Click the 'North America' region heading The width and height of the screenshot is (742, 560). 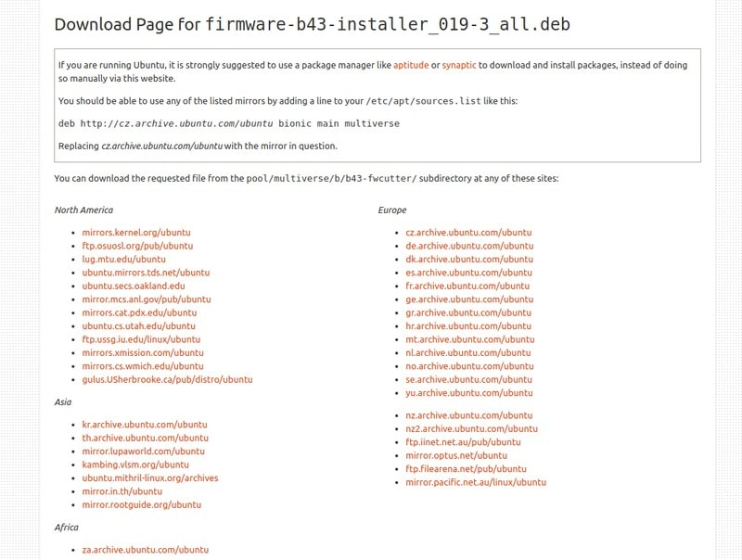(x=83, y=210)
